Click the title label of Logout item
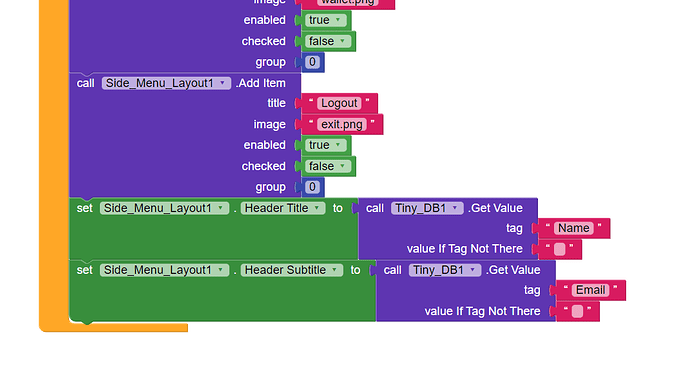Viewport: 690px width, 374px height. tap(276, 103)
